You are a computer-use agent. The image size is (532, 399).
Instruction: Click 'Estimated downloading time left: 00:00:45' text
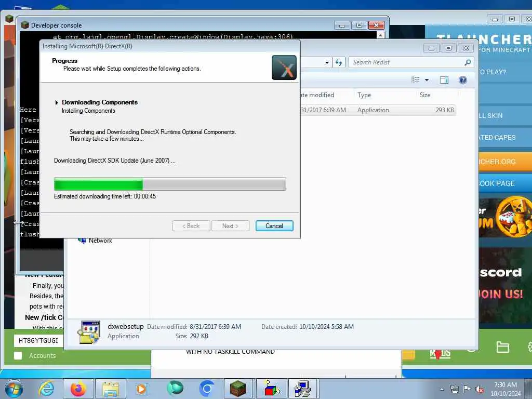(x=105, y=196)
